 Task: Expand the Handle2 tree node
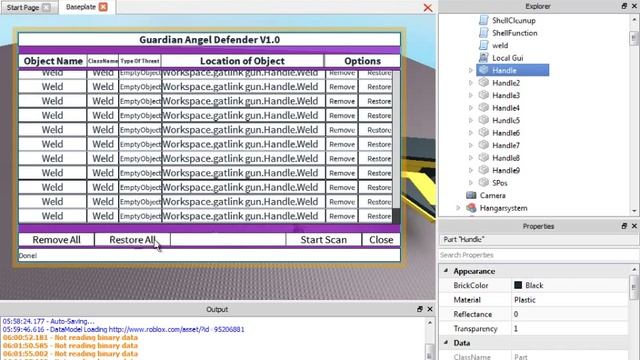pos(470,83)
